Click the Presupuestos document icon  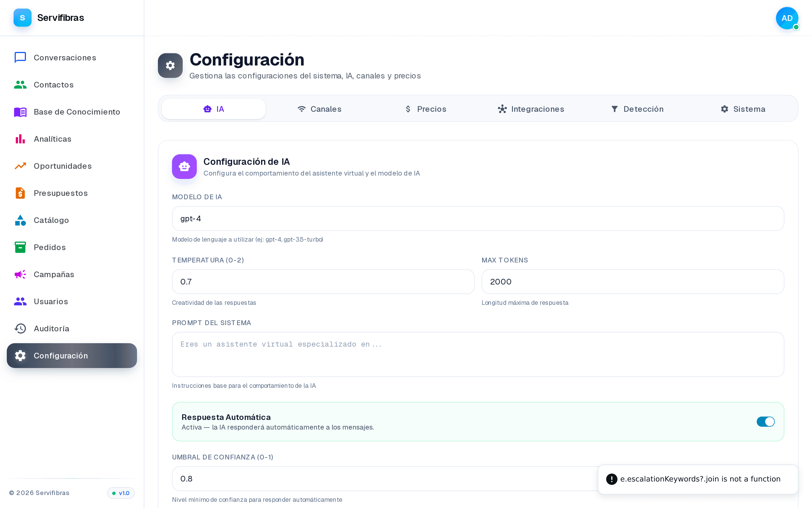click(20, 193)
